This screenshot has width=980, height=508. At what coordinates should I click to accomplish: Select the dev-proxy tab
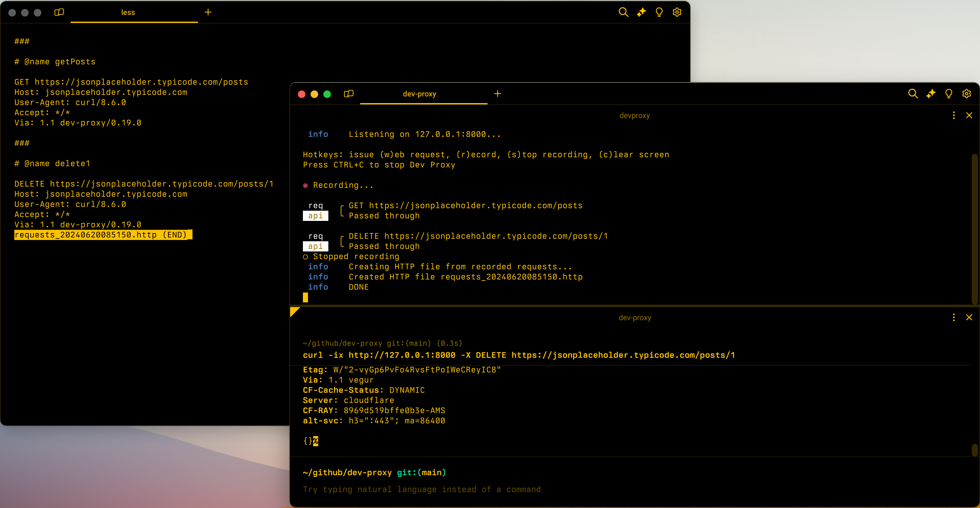[419, 94]
